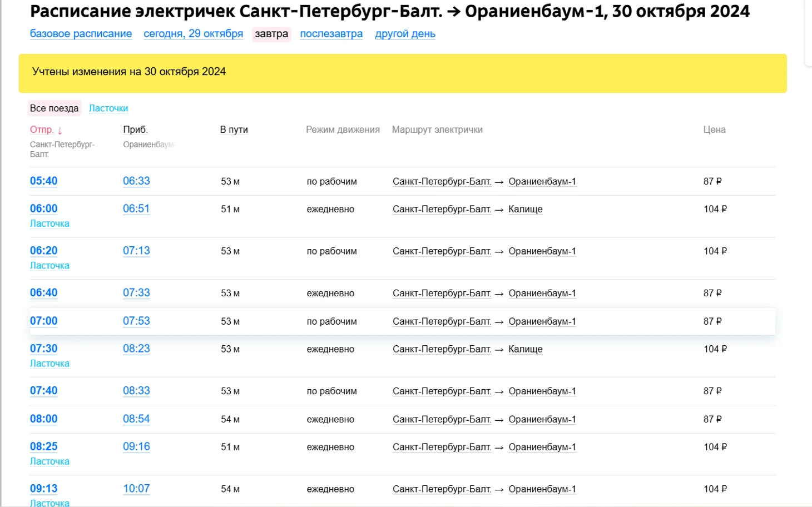Open Ласточка label under 07:30 departure
Image resolution: width=812 pixels, height=507 pixels.
click(49, 364)
